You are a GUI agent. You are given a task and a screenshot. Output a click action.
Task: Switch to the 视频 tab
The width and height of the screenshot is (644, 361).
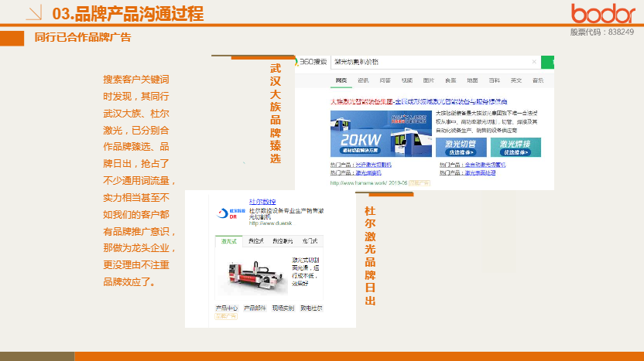coord(407,80)
